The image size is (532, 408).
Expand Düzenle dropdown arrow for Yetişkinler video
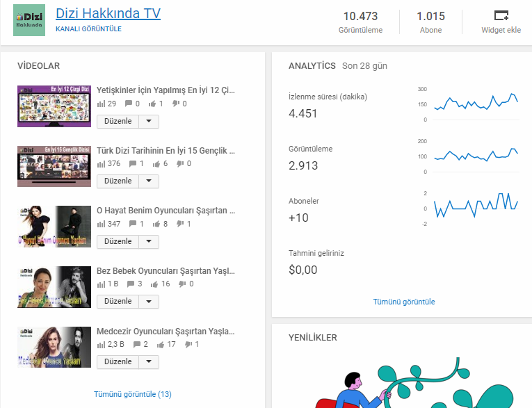149,122
